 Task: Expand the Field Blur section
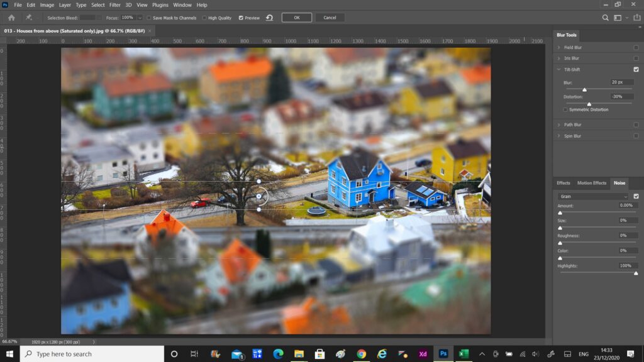coord(558,47)
